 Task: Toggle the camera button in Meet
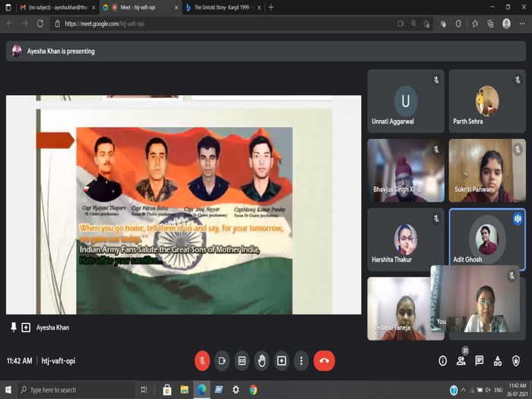222,361
